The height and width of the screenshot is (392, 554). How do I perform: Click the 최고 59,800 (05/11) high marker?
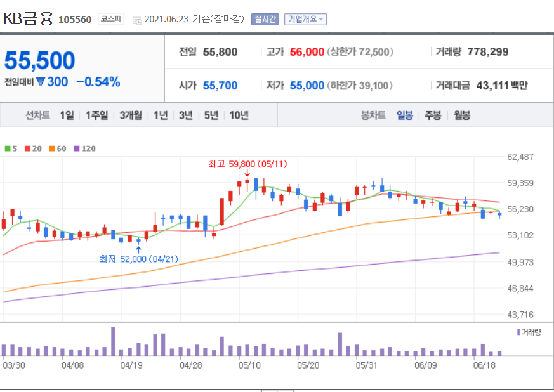[x=247, y=164]
